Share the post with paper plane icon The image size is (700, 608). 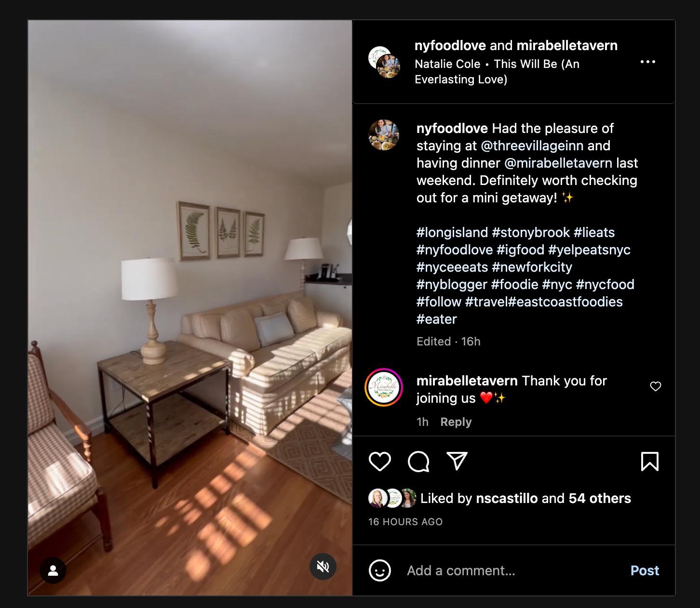tap(457, 461)
